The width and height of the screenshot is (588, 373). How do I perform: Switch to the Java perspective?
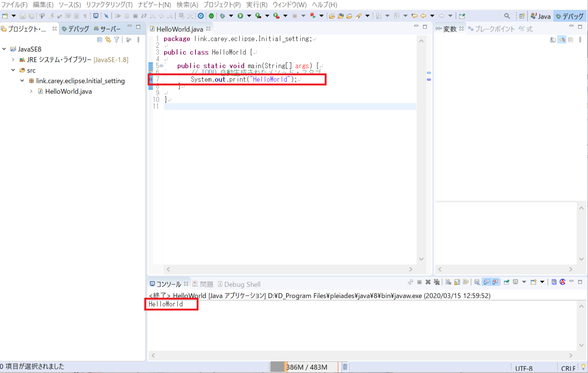click(x=541, y=16)
